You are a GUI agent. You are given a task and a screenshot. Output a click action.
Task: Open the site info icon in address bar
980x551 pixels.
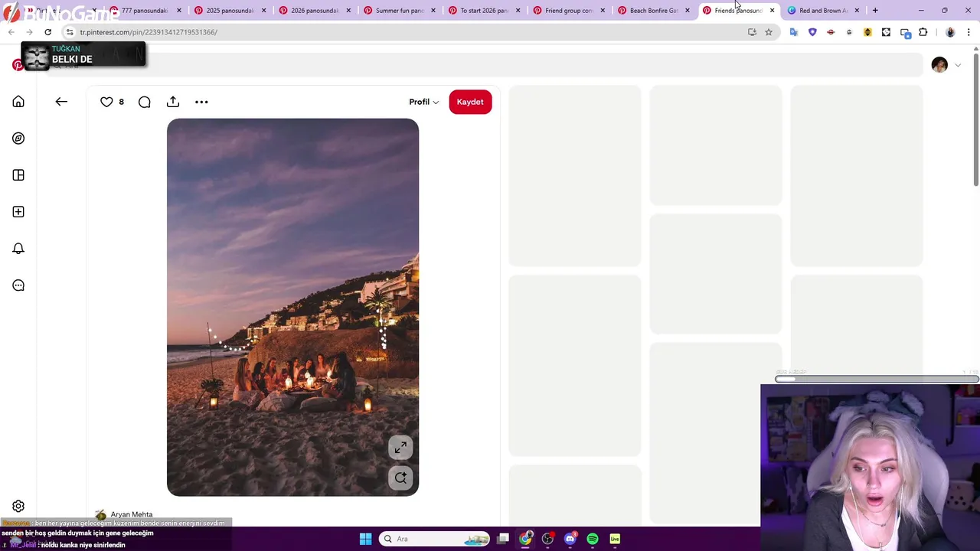point(70,32)
